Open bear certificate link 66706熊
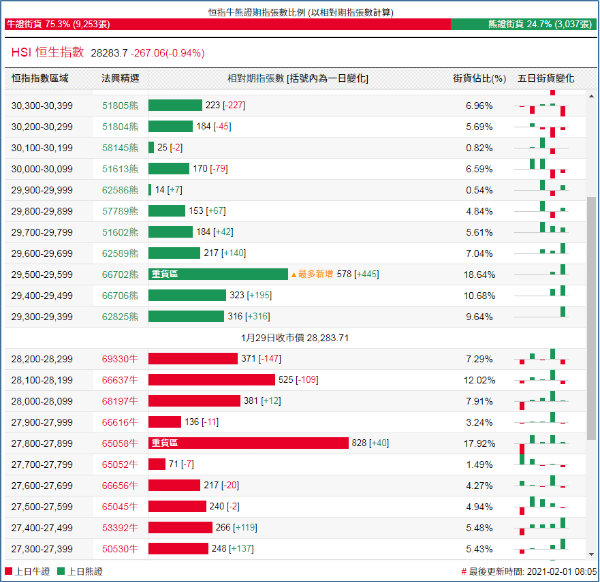 [120, 295]
